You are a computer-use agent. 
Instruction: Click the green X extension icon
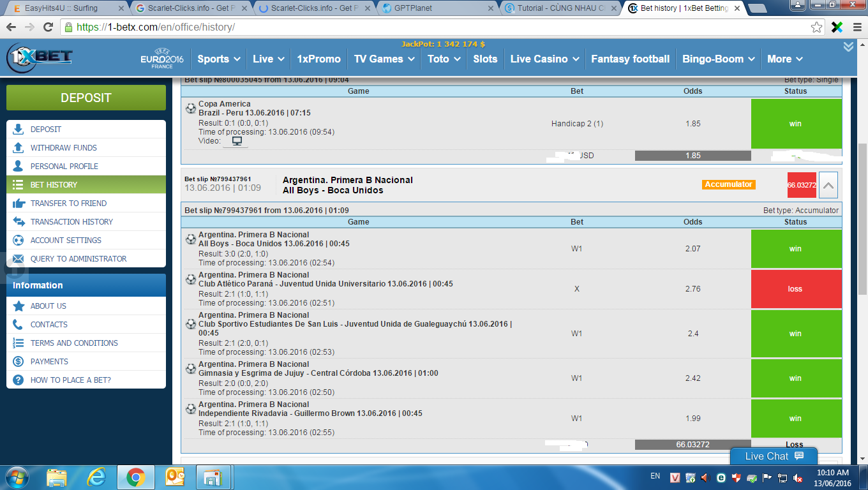pos(837,27)
